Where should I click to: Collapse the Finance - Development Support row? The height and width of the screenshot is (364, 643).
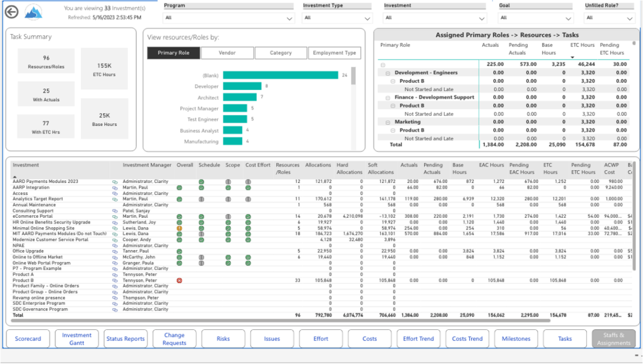pyautogui.click(x=388, y=97)
